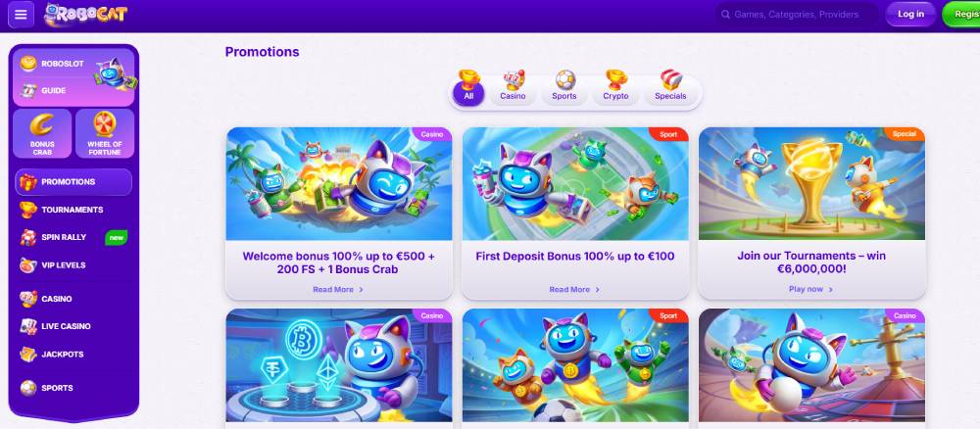Click Play now under Tournaments promo
This screenshot has height=429, width=980.
(x=810, y=290)
